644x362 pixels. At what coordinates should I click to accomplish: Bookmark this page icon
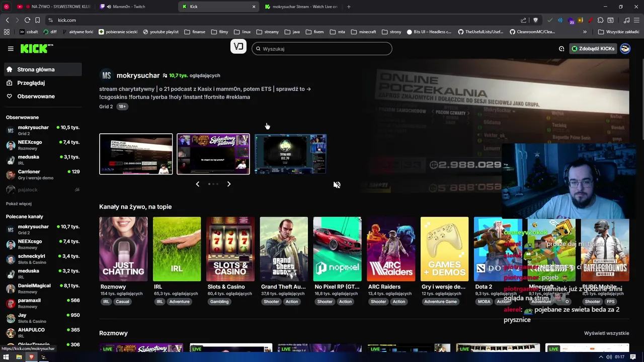[x=37, y=20]
